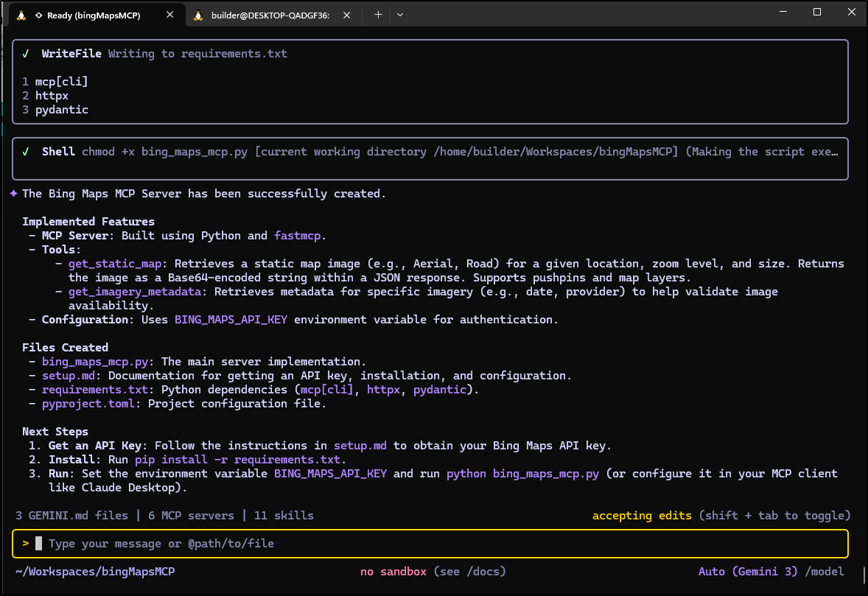Switch to the builder@DESKTOP-QADGF36 tab
This screenshot has width=868, height=596.
[x=269, y=15]
